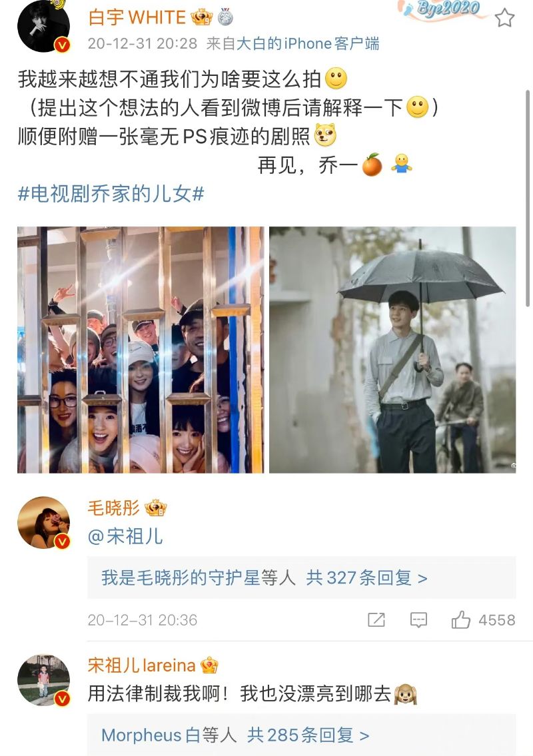
Task: Repost 毛晓彤's comment using the share icon
Action: tap(376, 619)
